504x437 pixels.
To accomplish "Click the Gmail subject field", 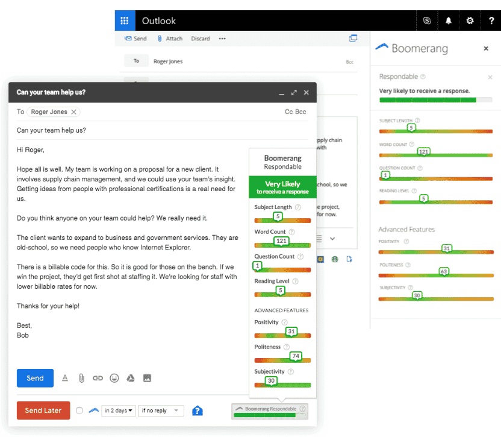I will pos(163,130).
